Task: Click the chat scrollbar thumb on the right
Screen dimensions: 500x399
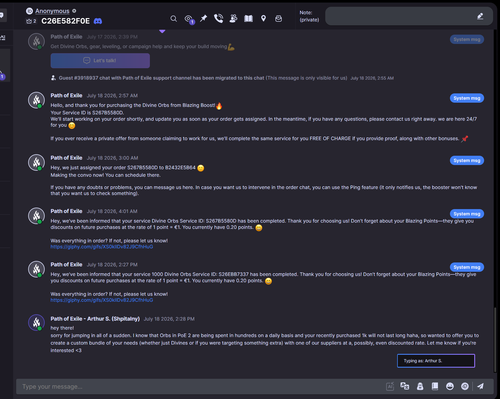Action: coord(495,340)
